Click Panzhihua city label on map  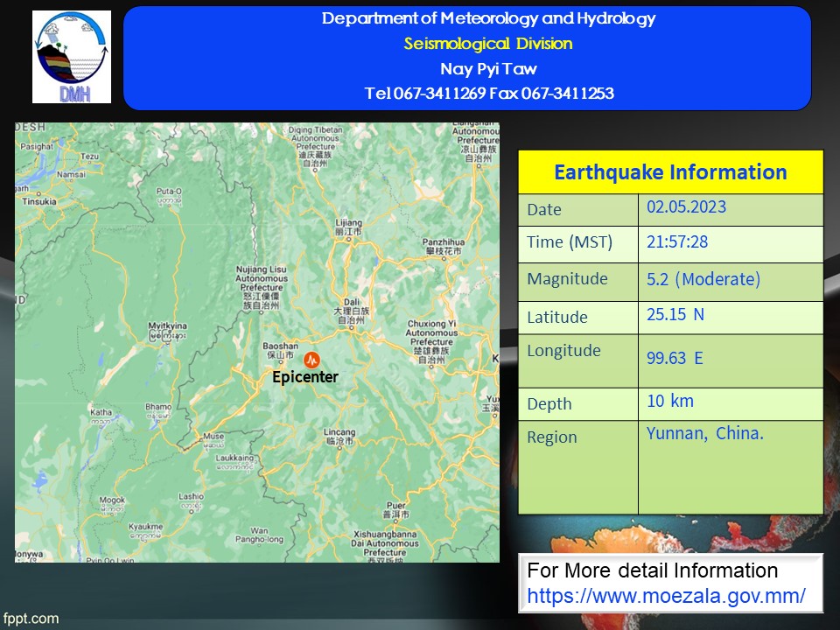(444, 247)
